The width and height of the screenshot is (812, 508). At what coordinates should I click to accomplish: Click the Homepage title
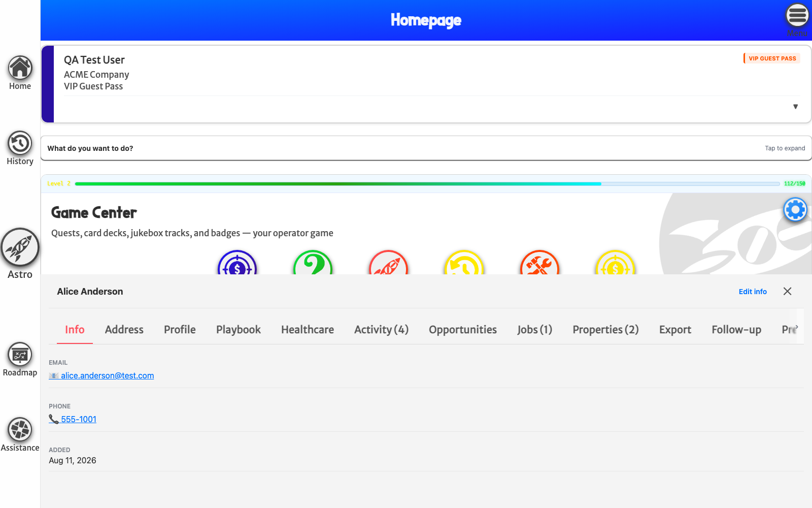tap(426, 20)
